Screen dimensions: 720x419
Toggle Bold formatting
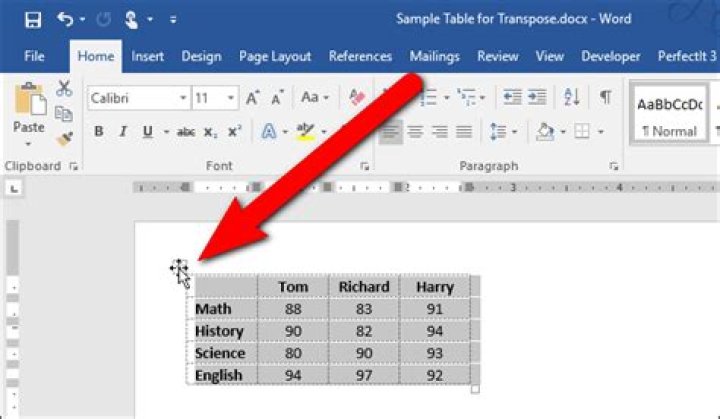[x=99, y=132]
